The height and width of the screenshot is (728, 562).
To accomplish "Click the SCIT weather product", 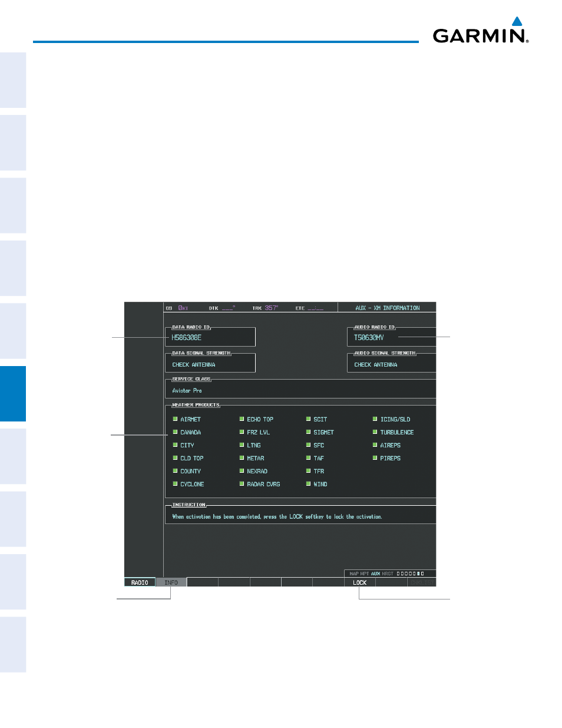I will point(316,419).
